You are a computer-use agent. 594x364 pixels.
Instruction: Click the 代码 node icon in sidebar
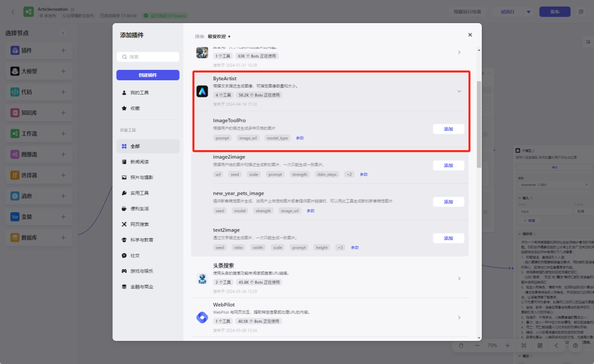coord(15,92)
